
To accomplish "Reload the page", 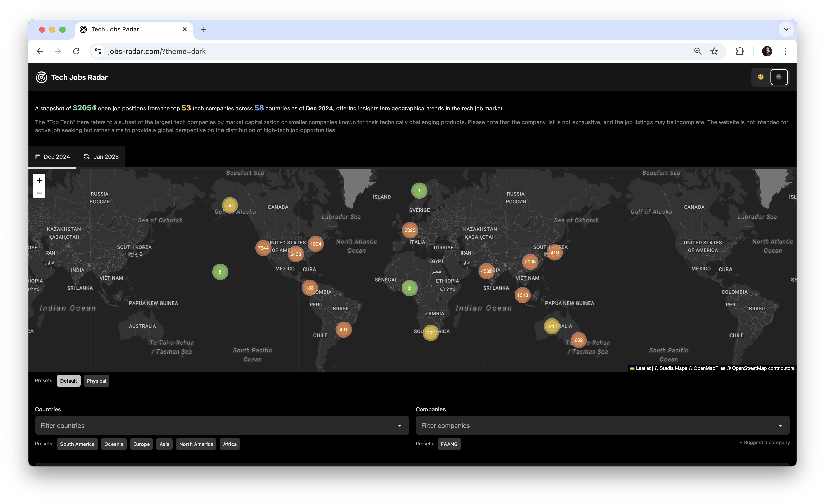I will pos(76,51).
